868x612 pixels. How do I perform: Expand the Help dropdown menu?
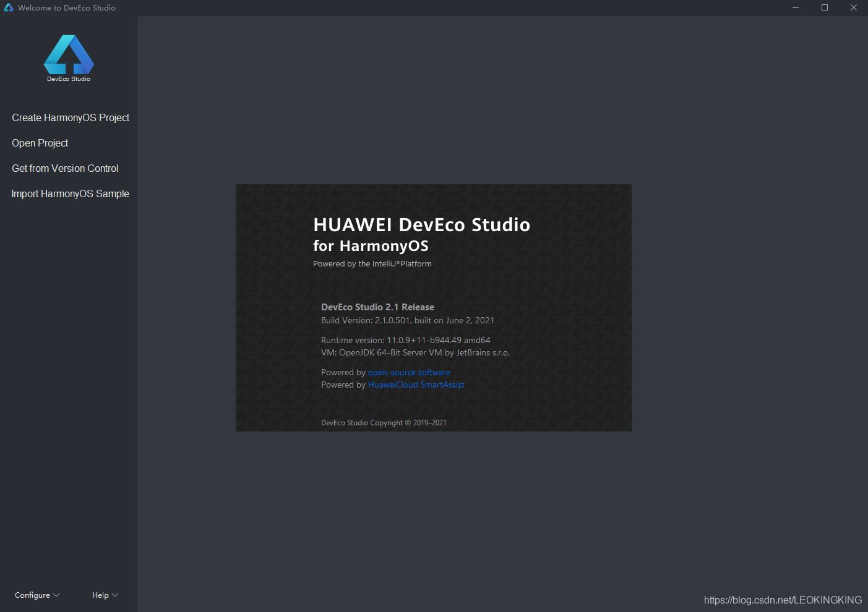click(105, 595)
